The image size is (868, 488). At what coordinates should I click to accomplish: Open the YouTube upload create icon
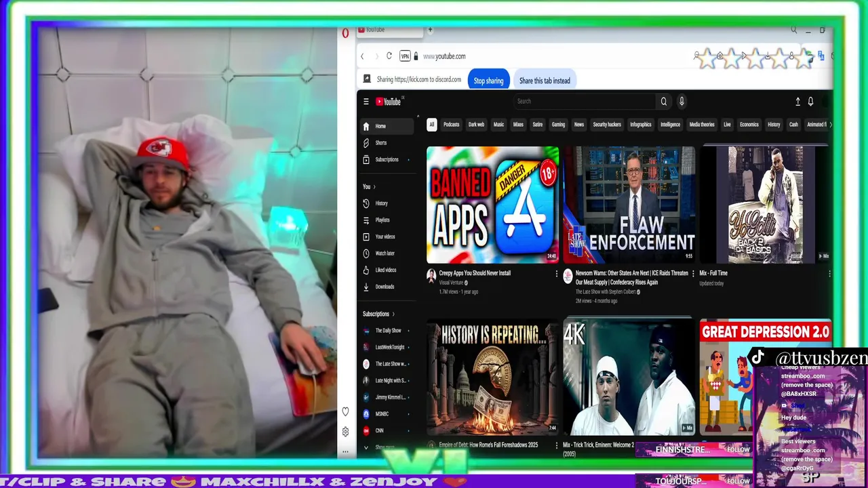pyautogui.click(x=797, y=102)
